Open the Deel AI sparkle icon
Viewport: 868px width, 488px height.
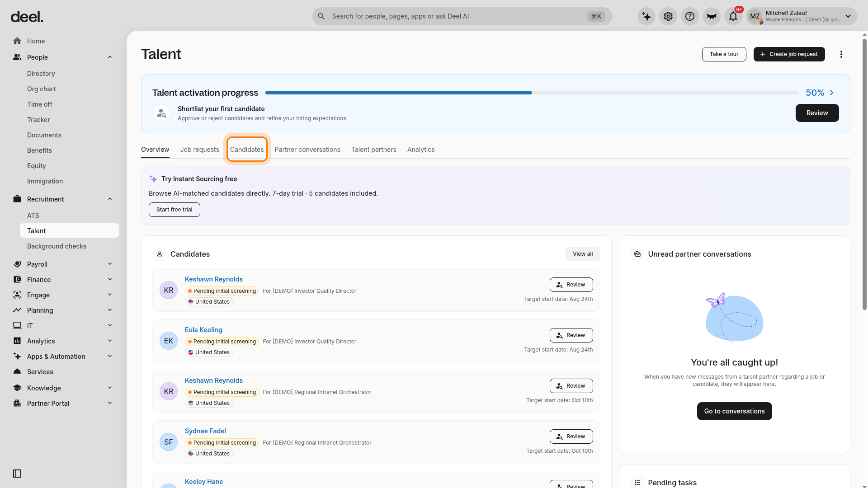coord(646,17)
